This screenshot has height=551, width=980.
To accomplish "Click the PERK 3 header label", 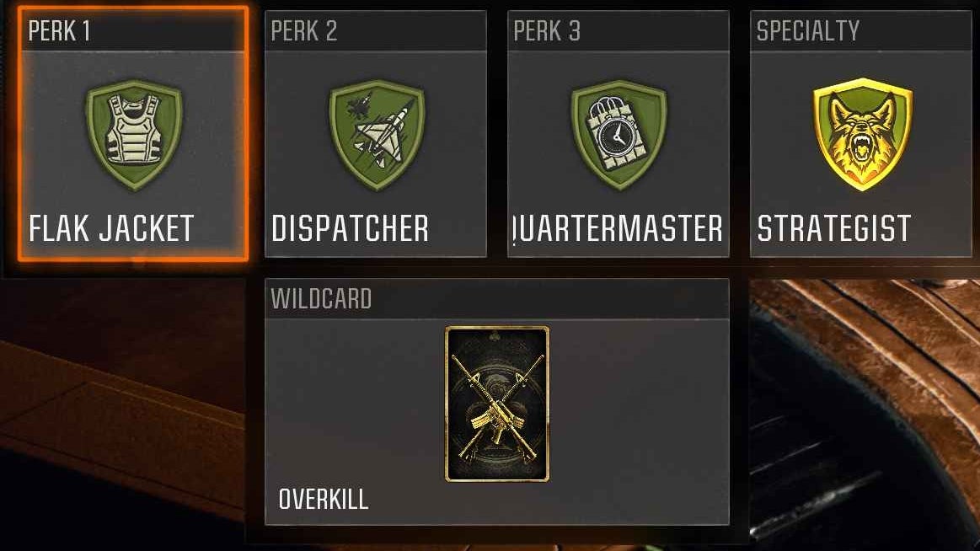I will pyautogui.click(x=547, y=30).
